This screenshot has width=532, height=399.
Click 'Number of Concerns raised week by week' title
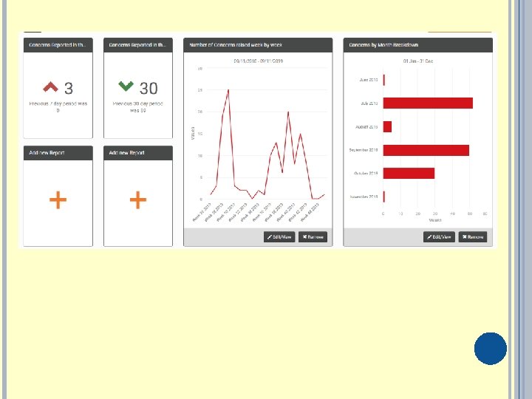236,45
